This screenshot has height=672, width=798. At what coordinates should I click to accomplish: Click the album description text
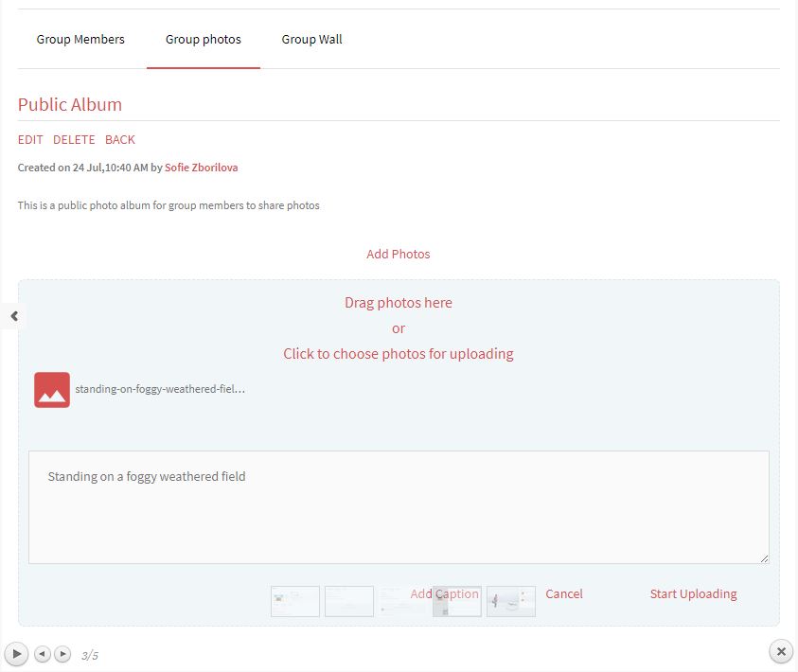coord(168,205)
